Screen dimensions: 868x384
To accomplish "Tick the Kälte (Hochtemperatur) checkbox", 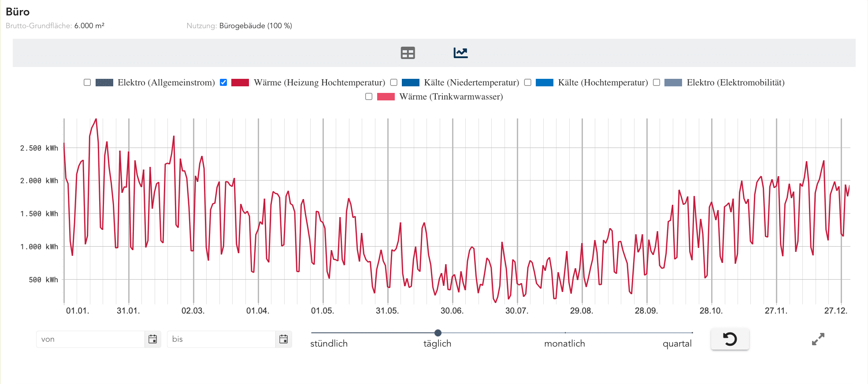I will click(x=527, y=82).
